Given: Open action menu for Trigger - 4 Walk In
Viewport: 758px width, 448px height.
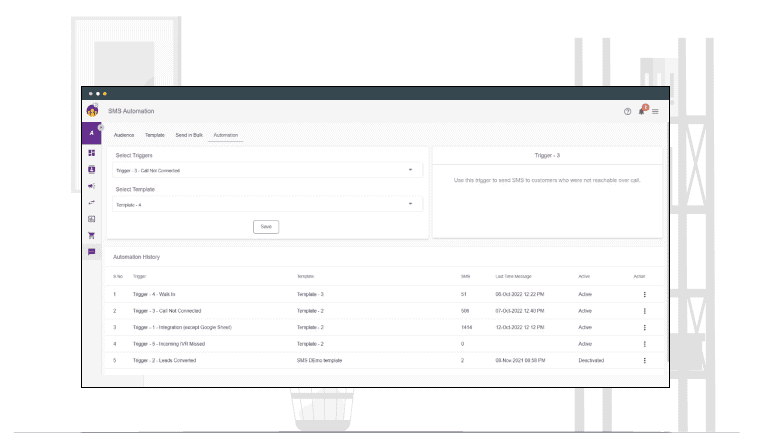Looking at the screenshot, I should coord(645,294).
